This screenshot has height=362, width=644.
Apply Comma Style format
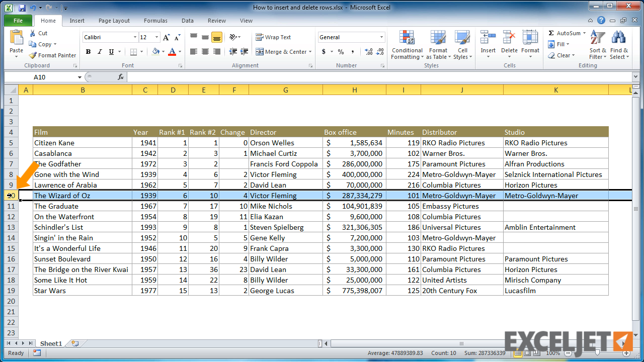point(353,52)
